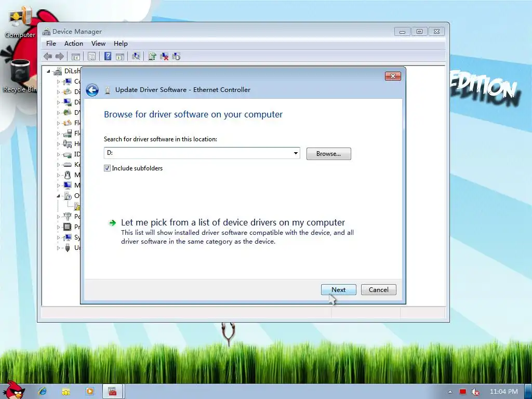Show hidden system tray icons arrow
532x399 pixels.
pos(450,392)
